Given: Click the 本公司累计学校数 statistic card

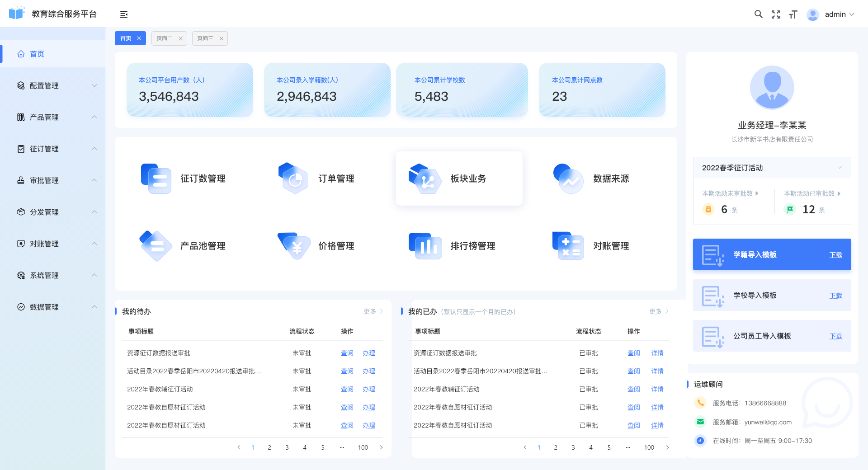Looking at the screenshot, I should pos(462,90).
